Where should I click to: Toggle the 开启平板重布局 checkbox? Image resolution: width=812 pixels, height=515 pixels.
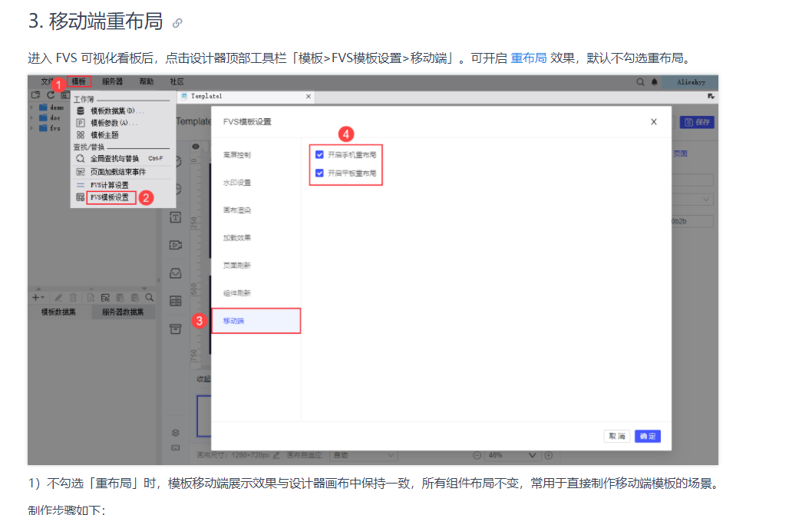319,173
